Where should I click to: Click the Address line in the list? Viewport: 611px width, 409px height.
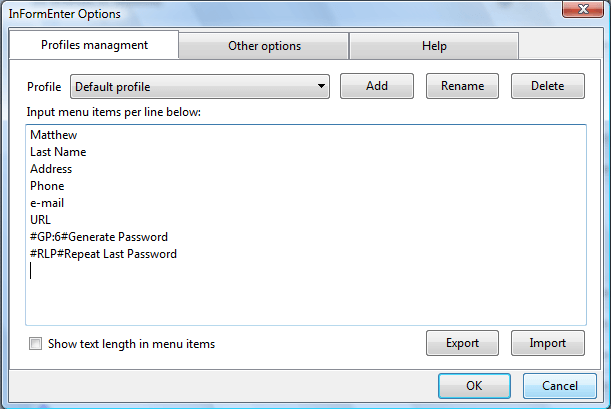click(51, 169)
